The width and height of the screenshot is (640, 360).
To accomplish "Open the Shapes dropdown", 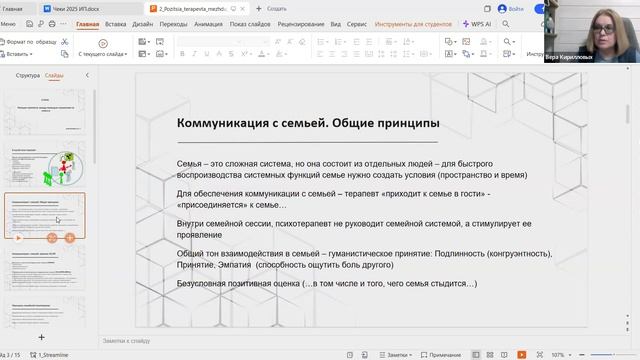I will click(x=450, y=42).
